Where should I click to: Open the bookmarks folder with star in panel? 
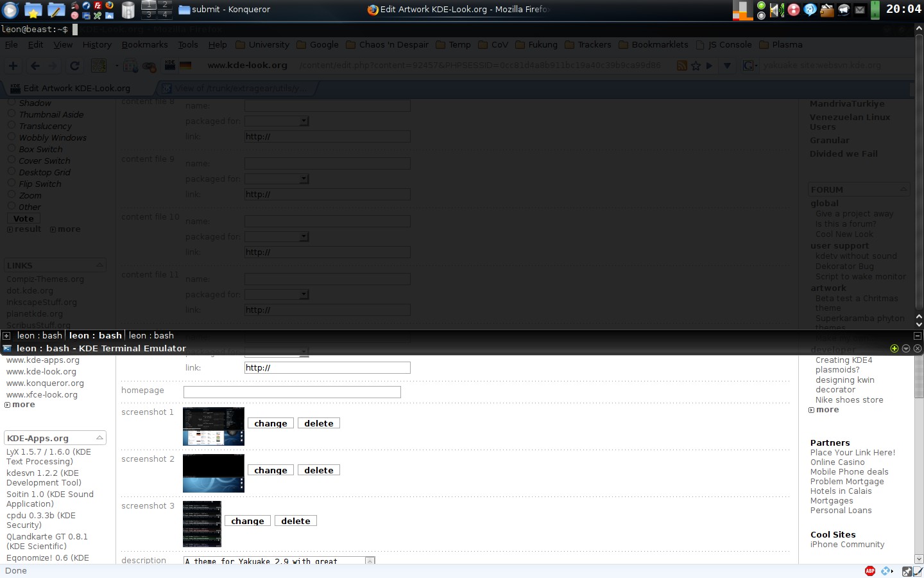tap(33, 10)
